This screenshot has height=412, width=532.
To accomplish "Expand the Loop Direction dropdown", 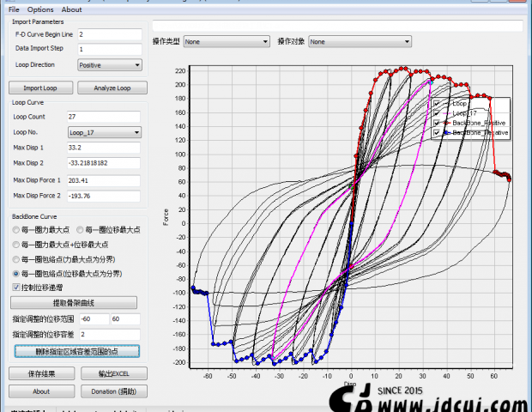I will pyautogui.click(x=109, y=64).
